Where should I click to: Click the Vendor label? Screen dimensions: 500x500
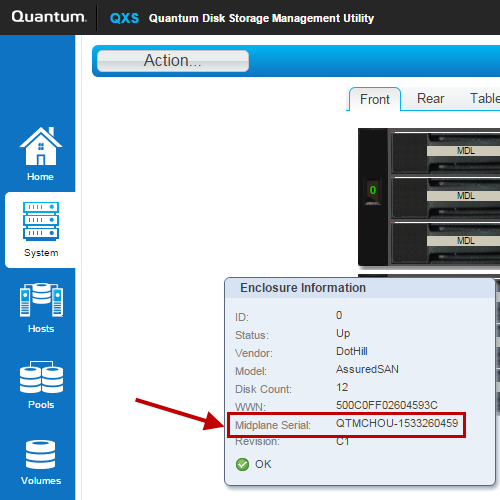pyautogui.click(x=254, y=353)
